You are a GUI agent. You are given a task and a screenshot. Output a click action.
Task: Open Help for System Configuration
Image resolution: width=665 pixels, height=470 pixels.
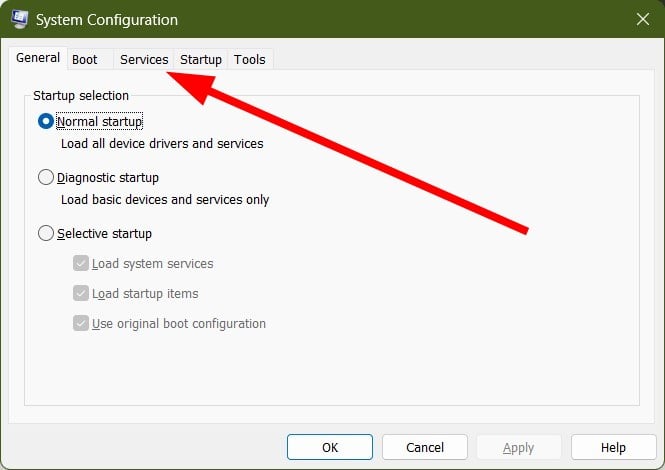coord(613,447)
